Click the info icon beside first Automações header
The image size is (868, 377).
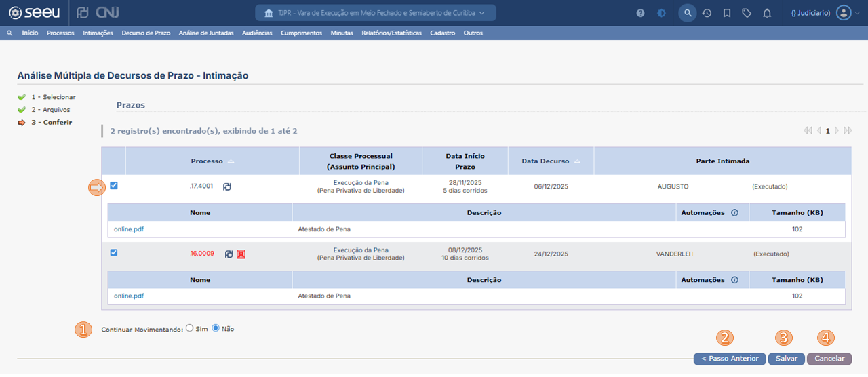tap(734, 212)
